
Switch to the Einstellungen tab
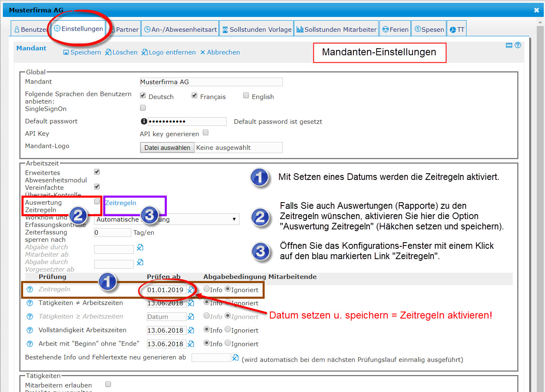[x=78, y=28]
